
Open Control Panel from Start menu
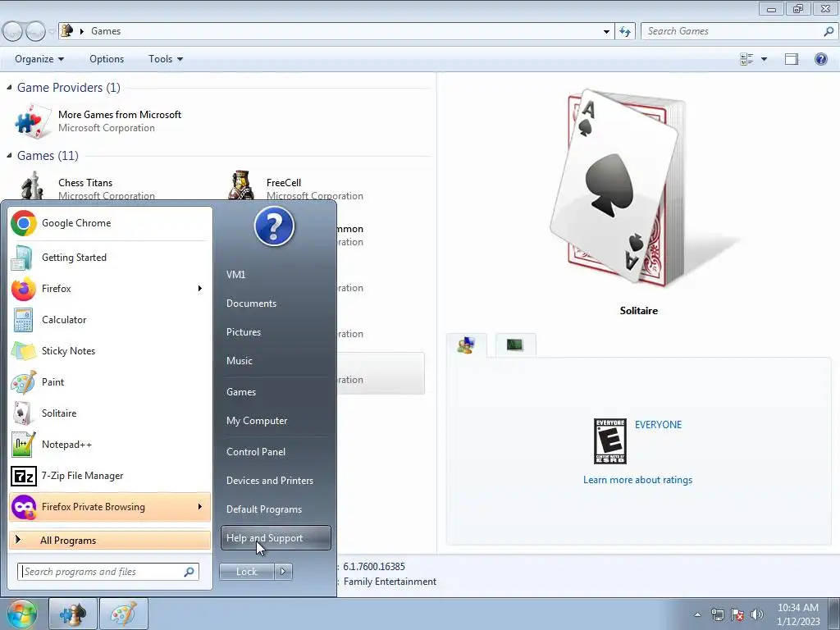(x=276, y=452)
